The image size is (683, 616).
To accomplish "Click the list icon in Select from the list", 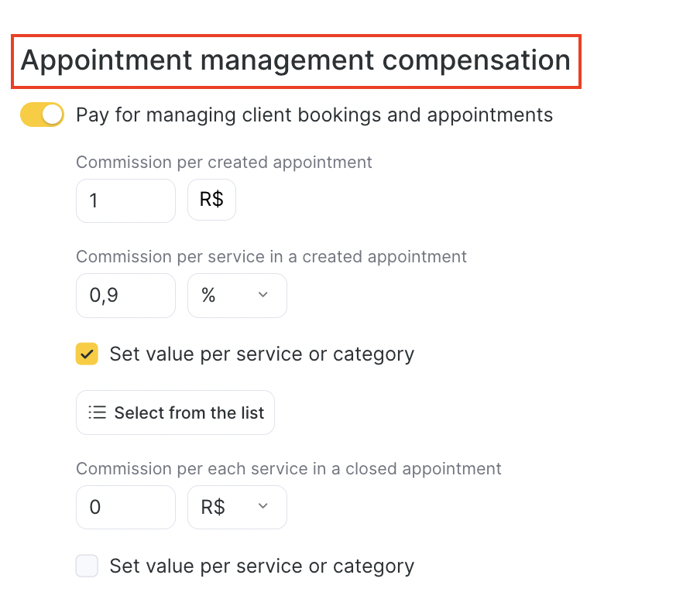I will [x=97, y=412].
